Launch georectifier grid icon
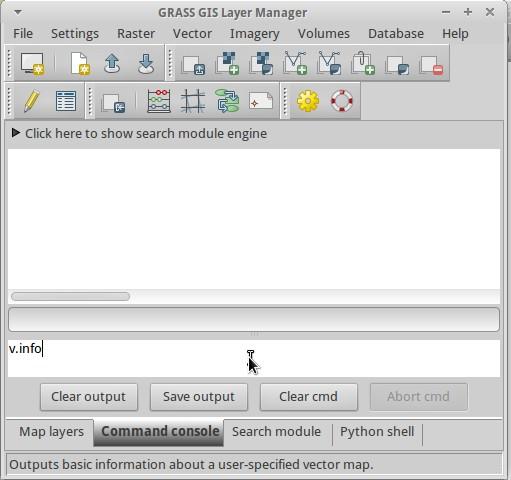 coord(193,101)
